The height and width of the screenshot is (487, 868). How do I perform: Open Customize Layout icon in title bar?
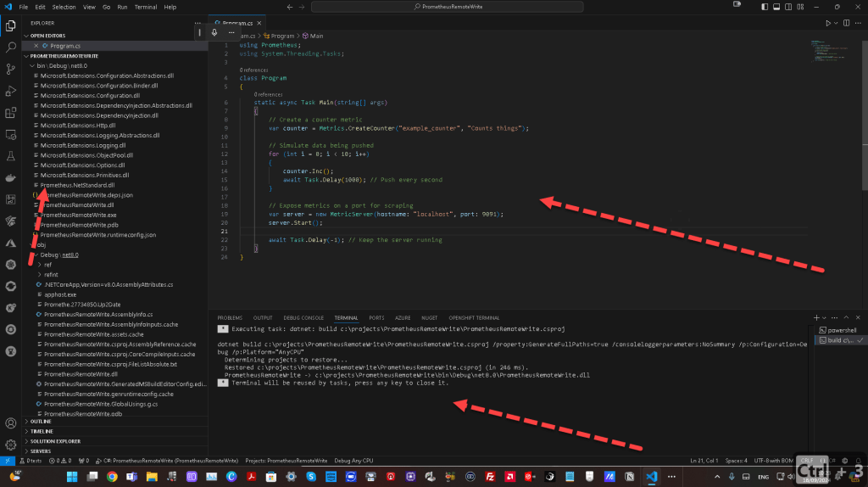pos(800,7)
